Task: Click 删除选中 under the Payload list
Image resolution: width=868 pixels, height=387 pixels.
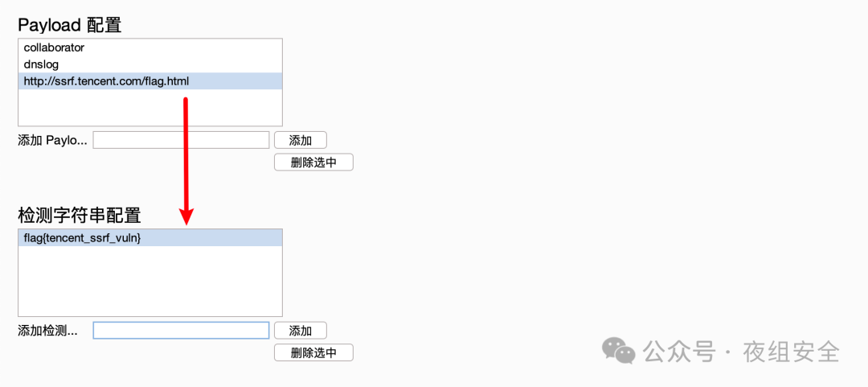Action: 313,163
